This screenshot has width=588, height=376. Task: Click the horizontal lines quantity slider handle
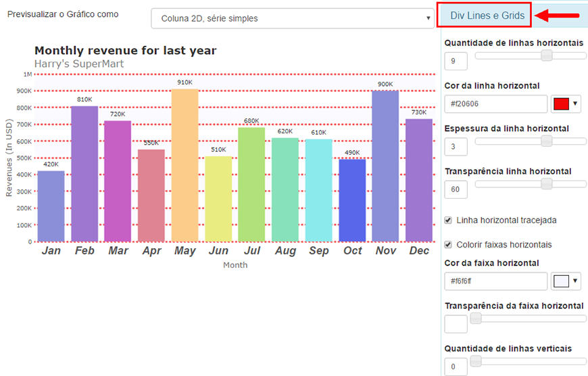pyautogui.click(x=547, y=55)
